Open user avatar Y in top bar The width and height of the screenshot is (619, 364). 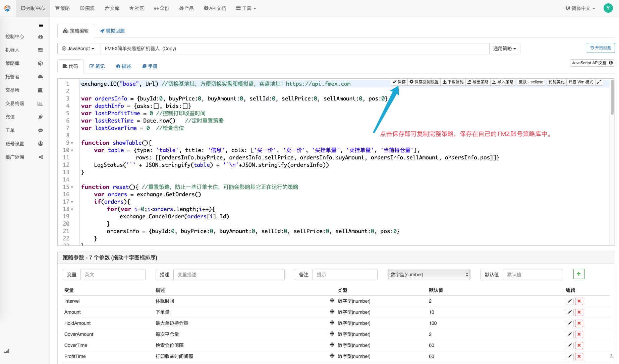[x=608, y=8]
